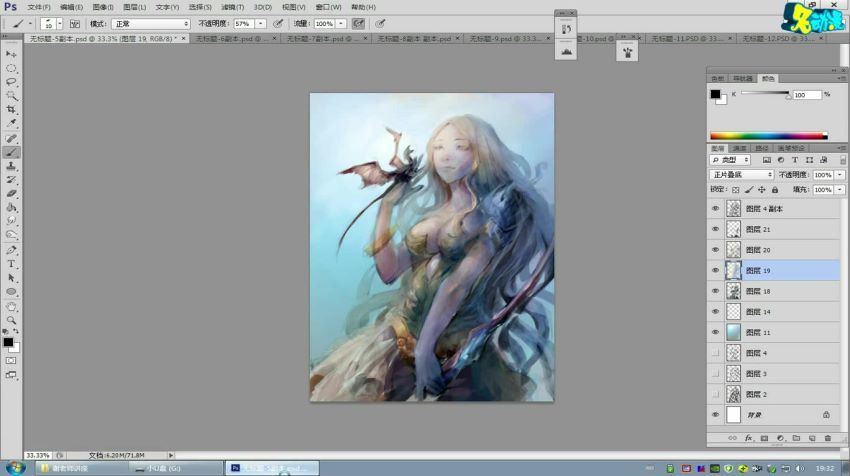Select the History Brush tool
The height and width of the screenshot is (476, 850).
point(11,180)
